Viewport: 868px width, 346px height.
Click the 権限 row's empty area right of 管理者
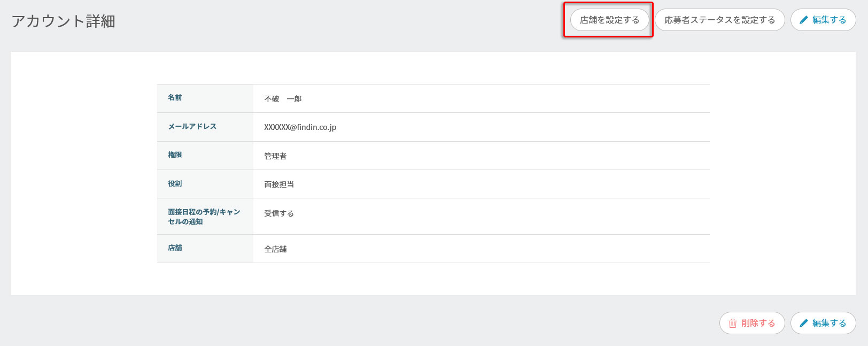point(481,156)
